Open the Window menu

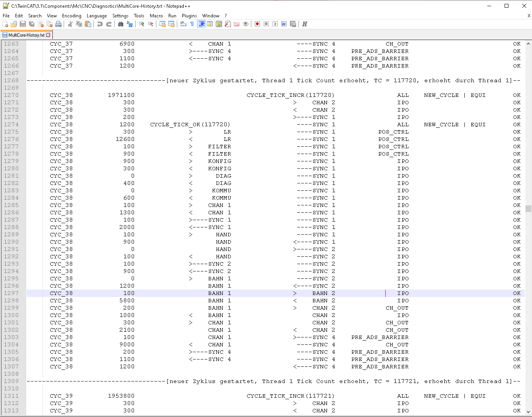point(211,16)
